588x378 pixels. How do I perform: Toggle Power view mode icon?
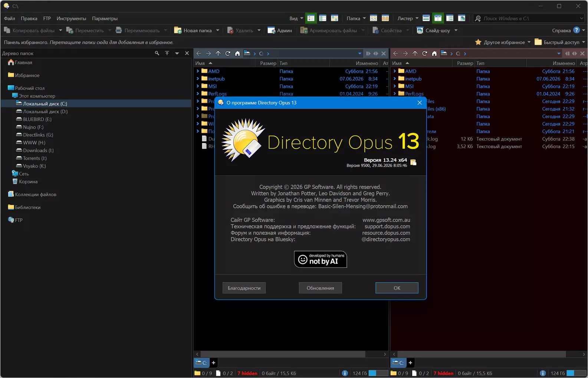[x=323, y=18]
